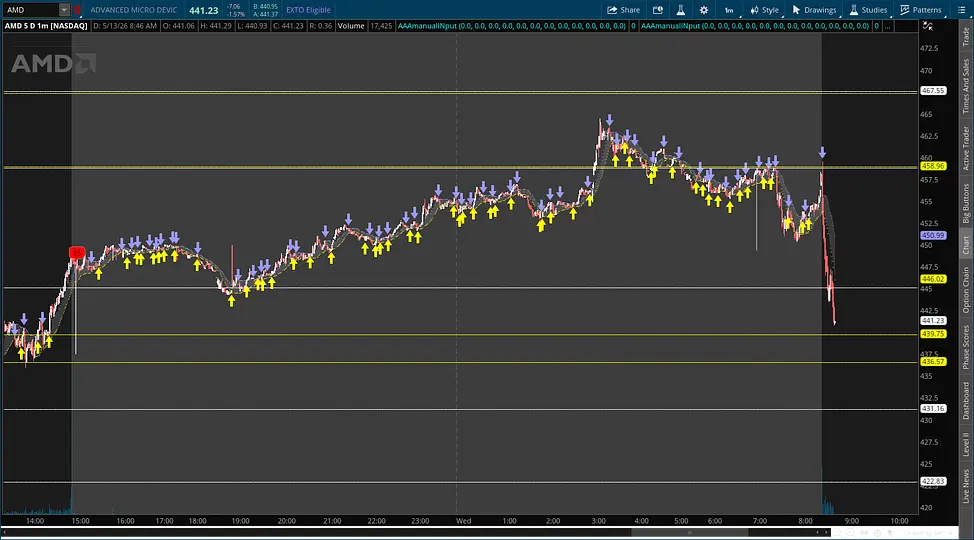Image resolution: width=974 pixels, height=540 pixels.
Task: Switch to Option Chain side tab
Action: [x=966, y=290]
